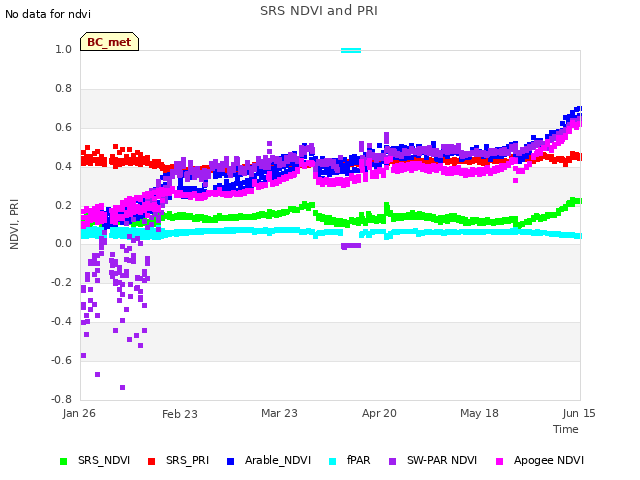Click the 0.4 y-axis tick label
The width and height of the screenshot is (640, 480).
64,166
